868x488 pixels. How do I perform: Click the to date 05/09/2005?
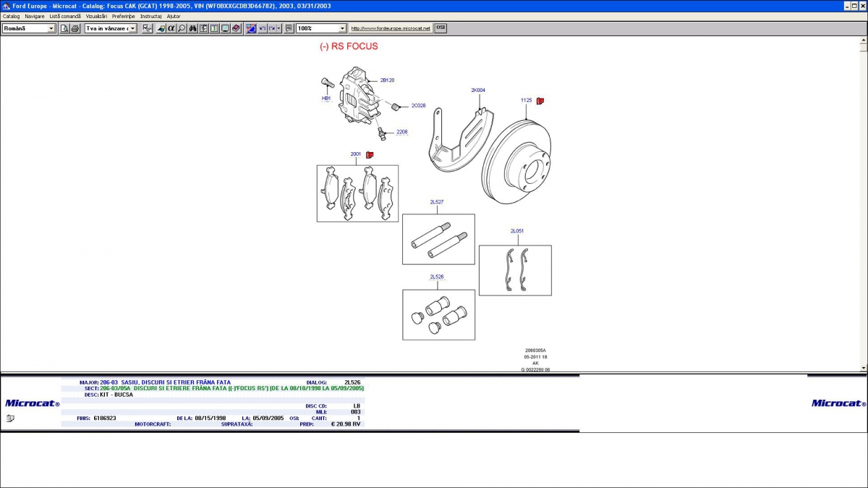tap(268, 418)
